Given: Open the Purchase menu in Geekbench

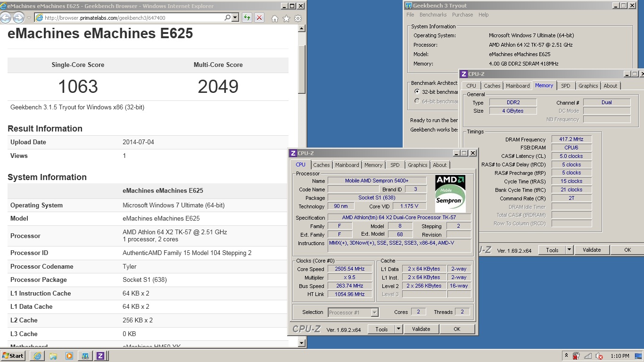Looking at the screenshot, I should click(x=462, y=15).
